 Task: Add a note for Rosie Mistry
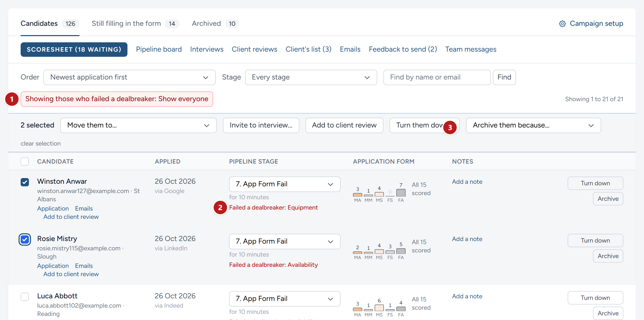pyautogui.click(x=467, y=239)
